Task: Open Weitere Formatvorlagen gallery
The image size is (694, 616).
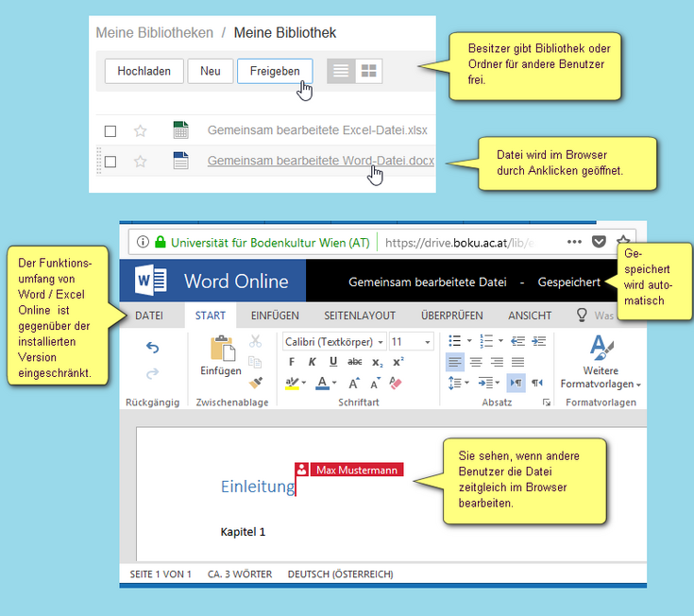Action: point(601,362)
